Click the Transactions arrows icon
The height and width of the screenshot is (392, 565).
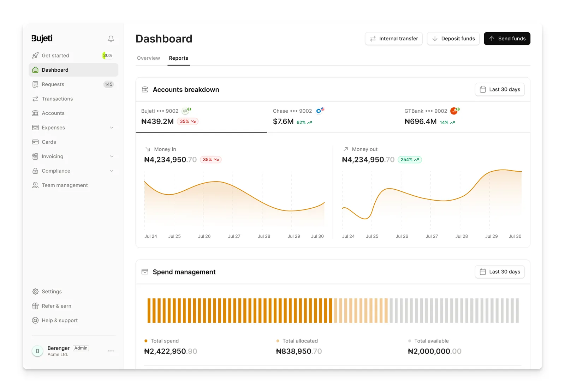(x=35, y=99)
